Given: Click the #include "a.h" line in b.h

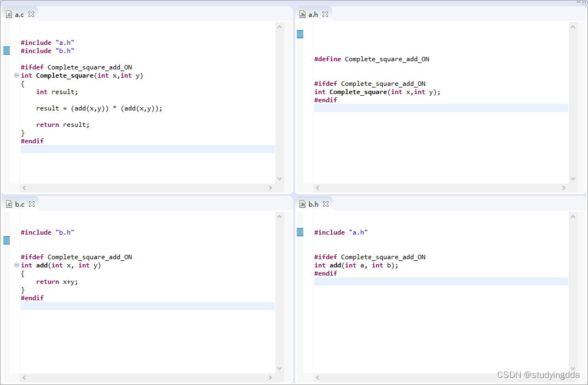Looking at the screenshot, I should tap(341, 232).
